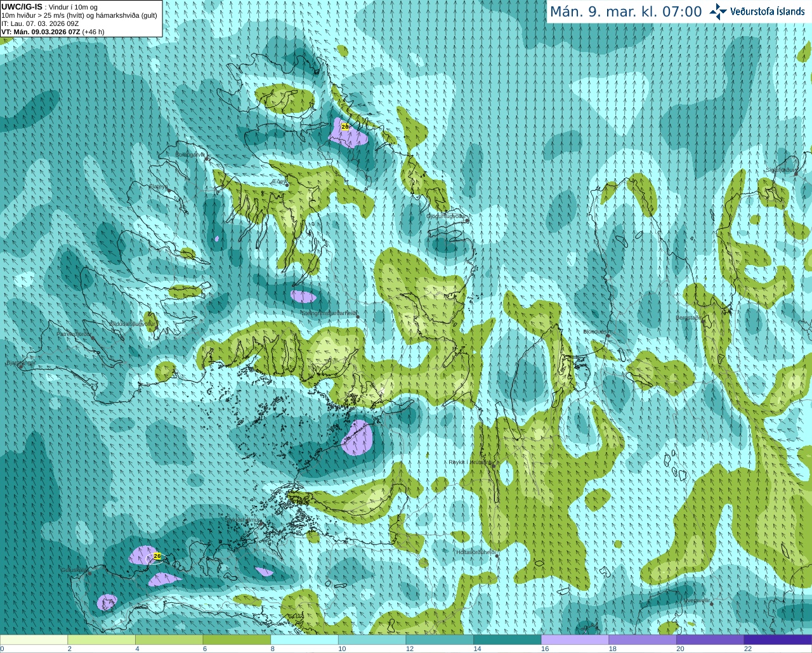This screenshot has width=812, height=653.
Task: Click the UWC/IG-IS model title
Action: click(22, 7)
